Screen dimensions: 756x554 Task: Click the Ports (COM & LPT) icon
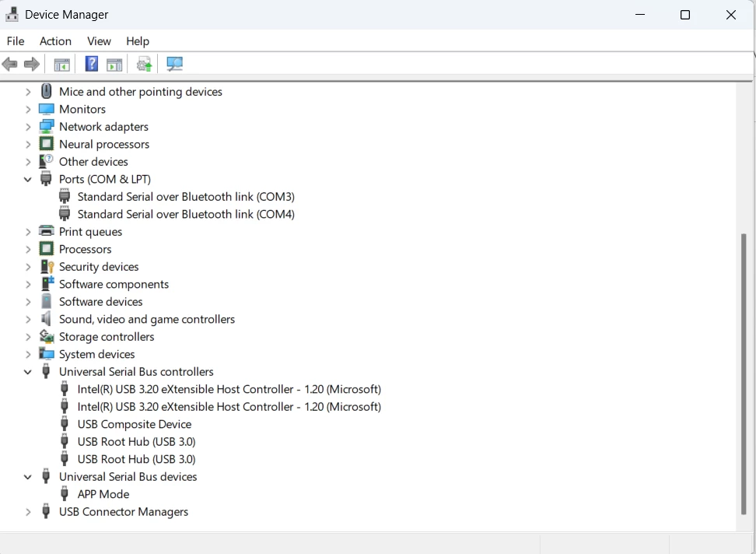(x=46, y=179)
